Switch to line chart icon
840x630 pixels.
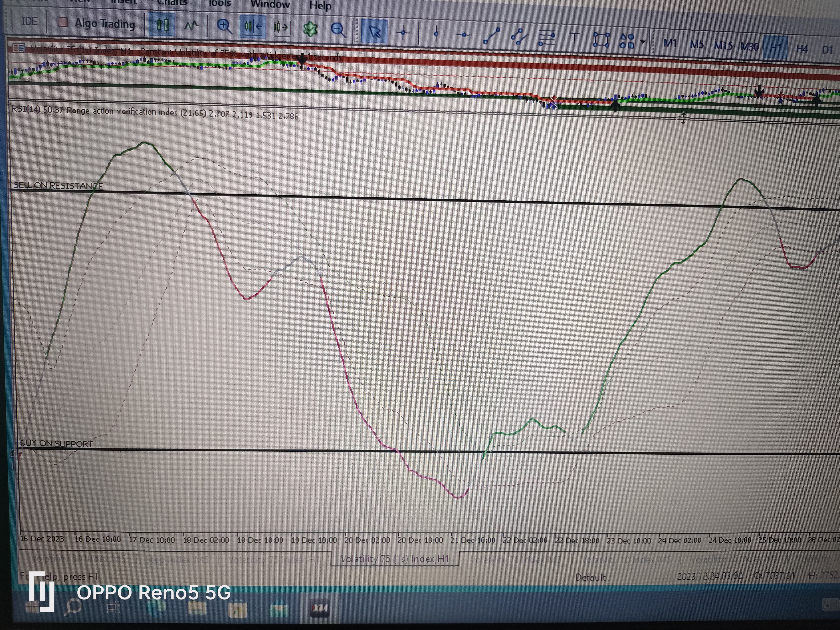(x=191, y=26)
